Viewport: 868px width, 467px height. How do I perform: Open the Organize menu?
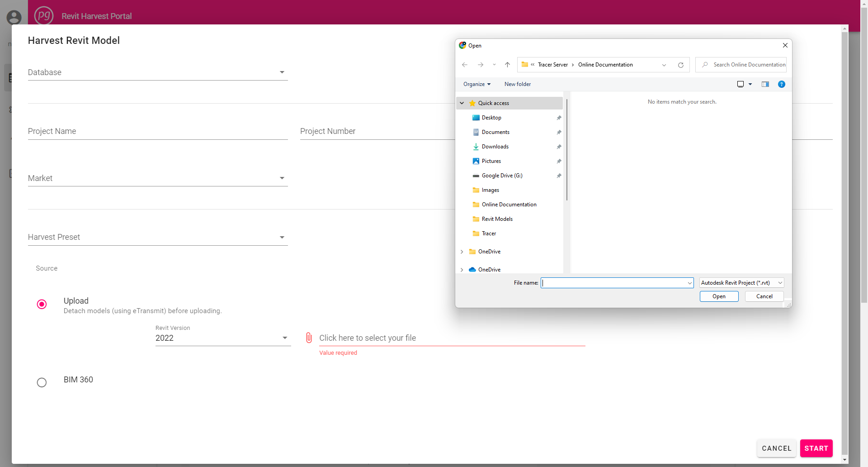click(x=477, y=84)
